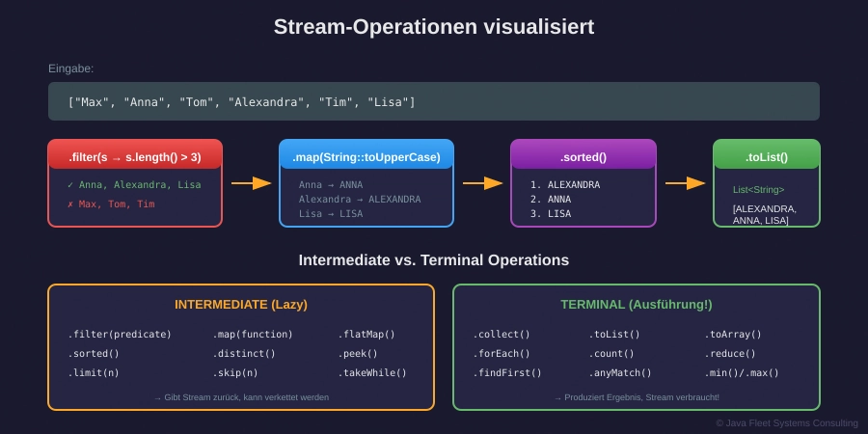
Task: Click .flatMap() in the intermediate list
Action: pos(366,335)
